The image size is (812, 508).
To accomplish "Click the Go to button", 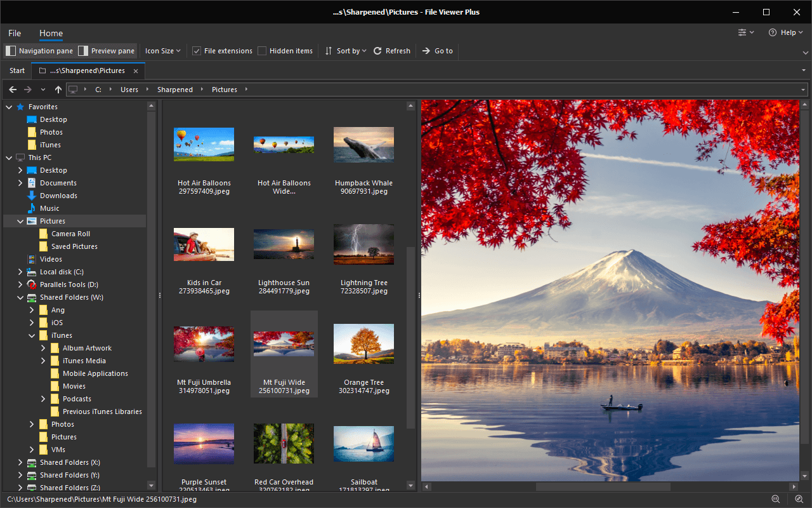I will [438, 51].
